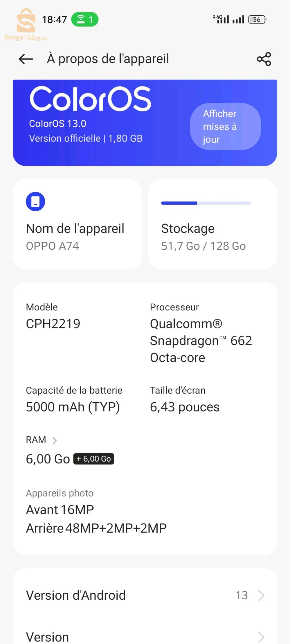Tap the storage usage progress bar
The width and height of the screenshot is (290, 644).
point(206,203)
